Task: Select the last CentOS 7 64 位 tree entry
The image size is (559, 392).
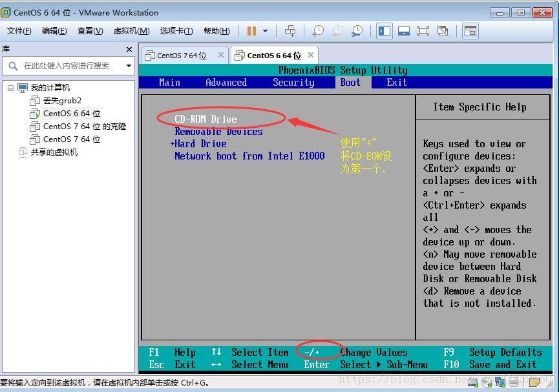Action: [x=72, y=139]
